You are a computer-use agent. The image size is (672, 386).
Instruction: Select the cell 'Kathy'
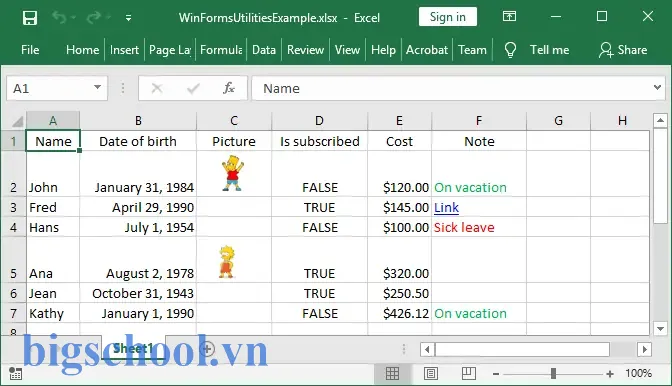coord(53,313)
